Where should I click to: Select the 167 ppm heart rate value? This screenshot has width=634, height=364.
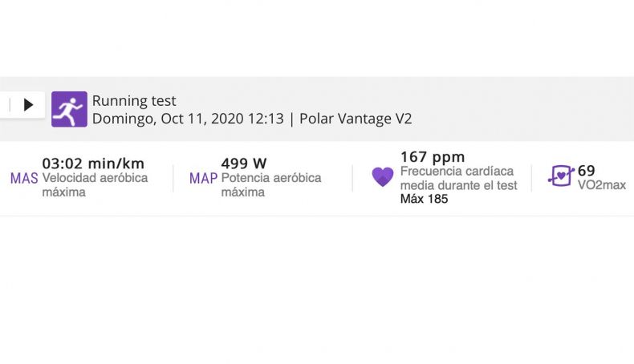click(x=433, y=157)
